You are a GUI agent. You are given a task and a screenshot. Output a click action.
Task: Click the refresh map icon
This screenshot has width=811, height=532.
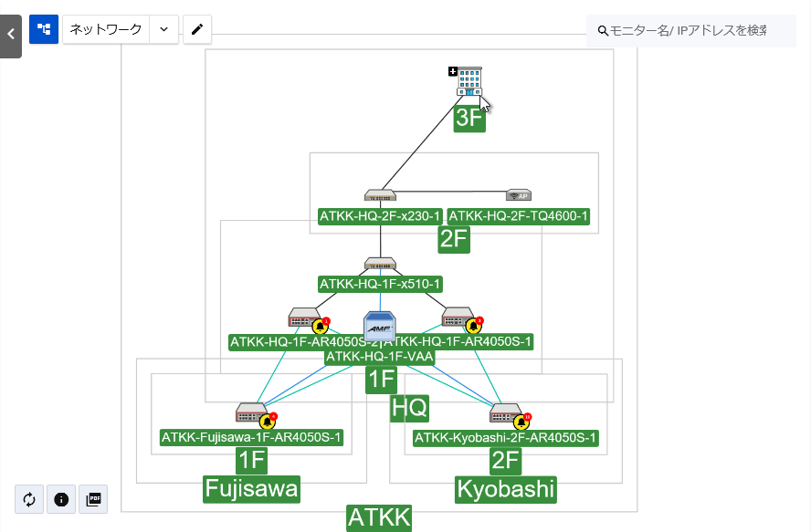(x=29, y=499)
